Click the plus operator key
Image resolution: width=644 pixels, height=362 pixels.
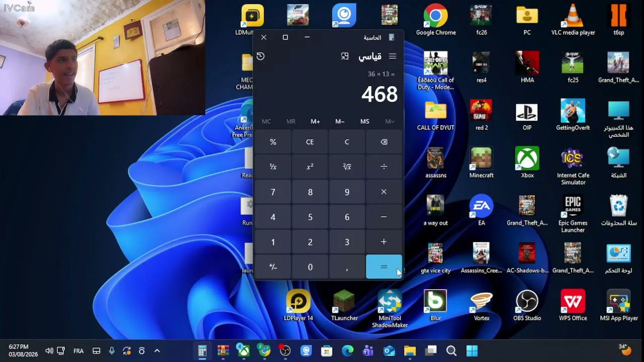point(384,242)
